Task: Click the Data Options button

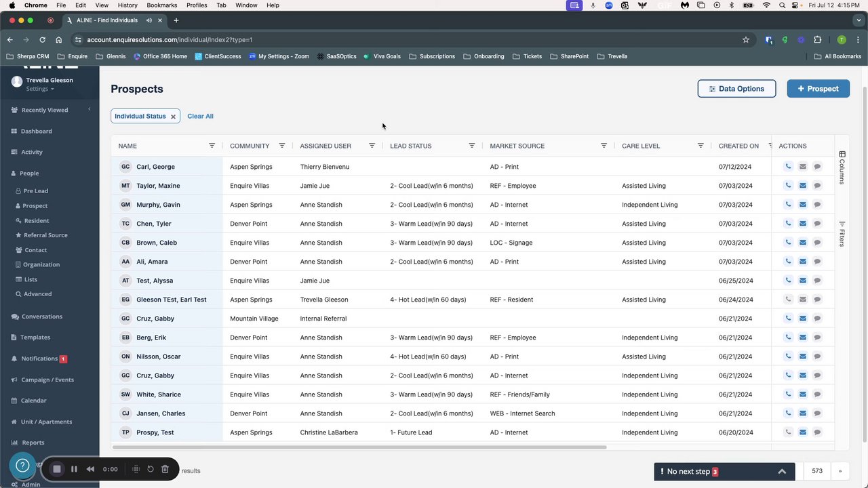Action: 736,89
